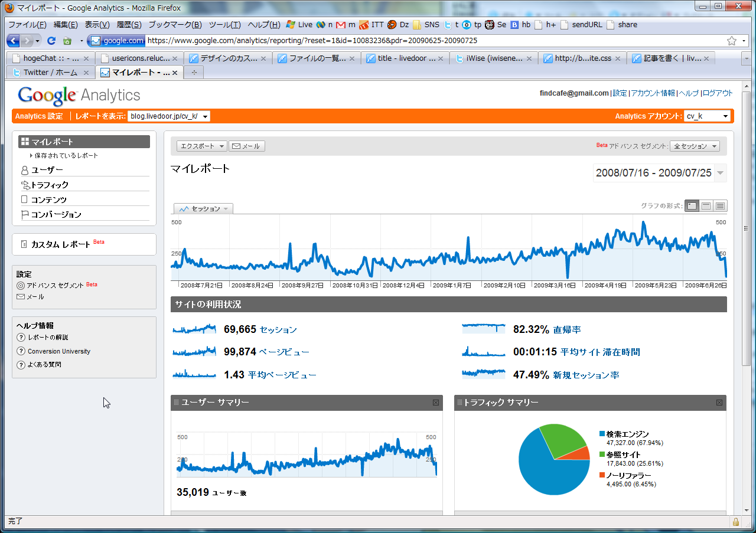Open the 履歴(S) menu

pyautogui.click(x=129, y=25)
